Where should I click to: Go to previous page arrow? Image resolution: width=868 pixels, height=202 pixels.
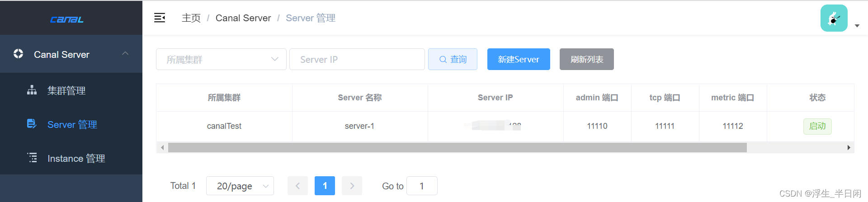(x=297, y=186)
